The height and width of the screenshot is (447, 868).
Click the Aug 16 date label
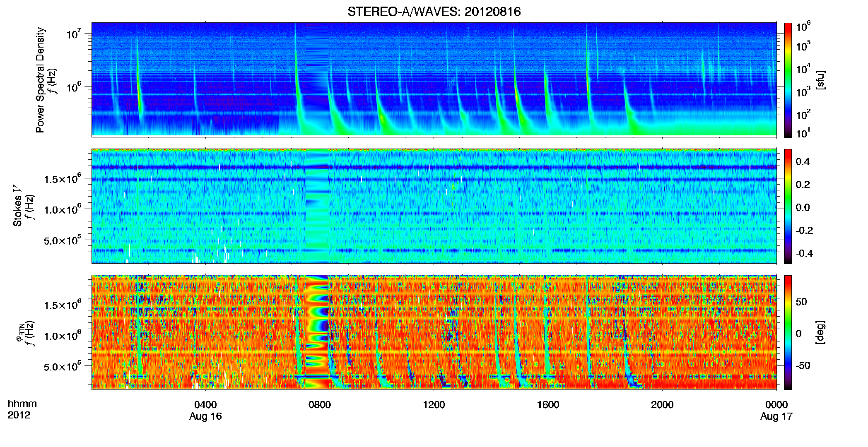pos(205,416)
